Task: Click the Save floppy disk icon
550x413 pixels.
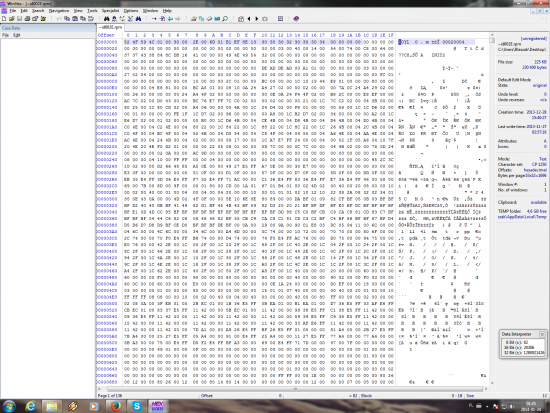Action: click(19, 19)
